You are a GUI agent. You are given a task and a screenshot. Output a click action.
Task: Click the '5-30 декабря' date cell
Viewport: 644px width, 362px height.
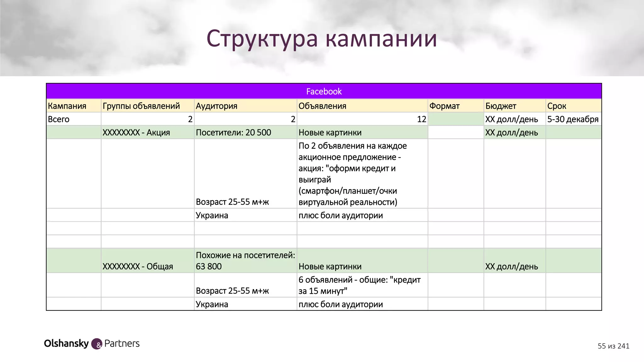click(574, 119)
